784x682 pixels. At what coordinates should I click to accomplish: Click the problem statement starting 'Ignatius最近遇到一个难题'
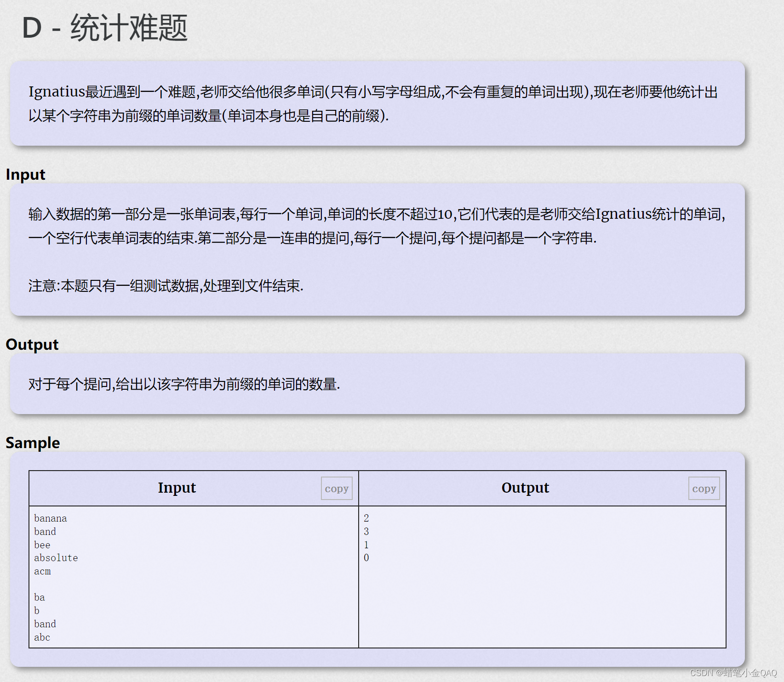373,104
